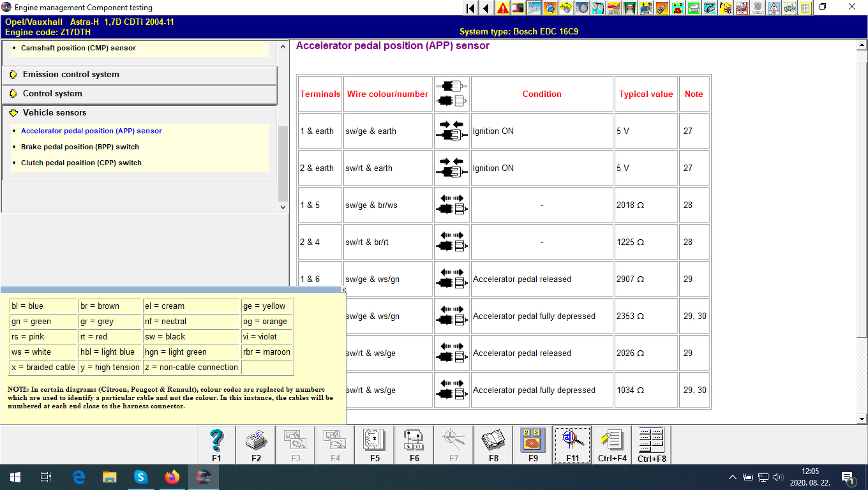Open the key fob icon in top toolbar
Image resolution: width=868 pixels, height=490 pixels.
661,8
